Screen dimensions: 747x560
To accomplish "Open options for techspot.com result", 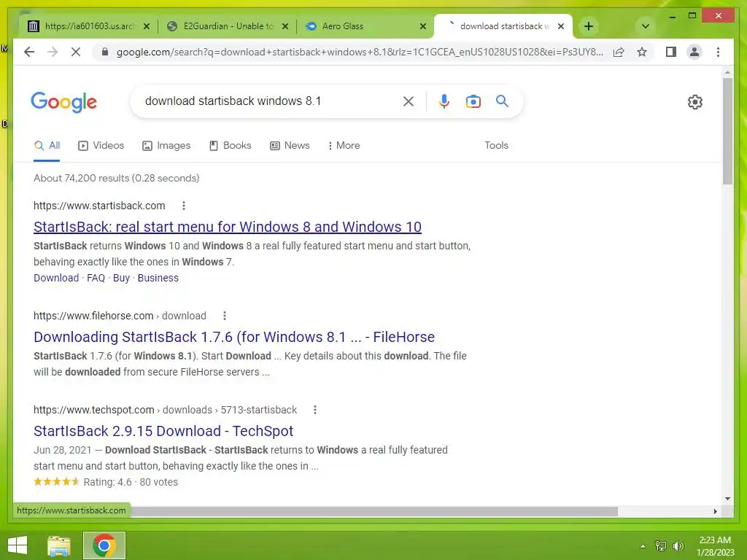I will (315, 410).
